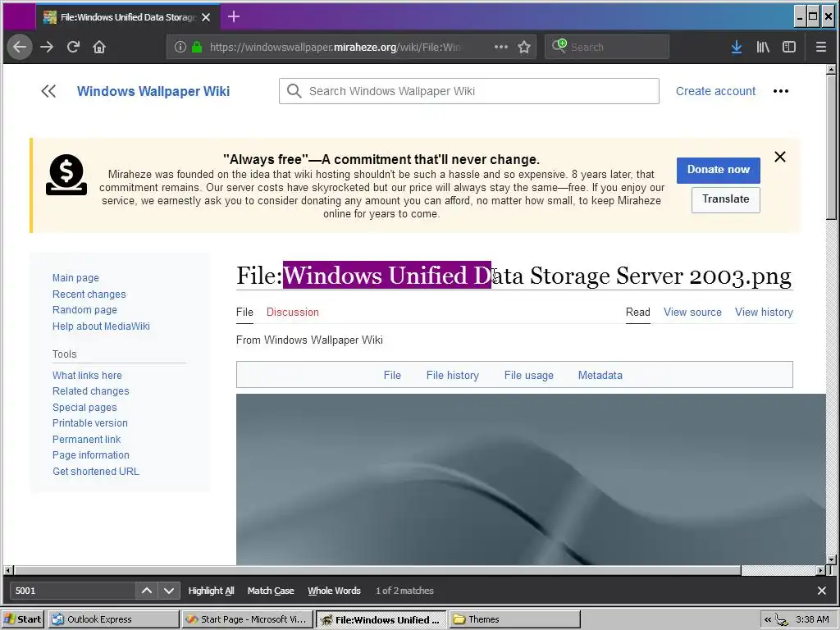
Task: Open the Downloads panel
Action: [x=737, y=47]
